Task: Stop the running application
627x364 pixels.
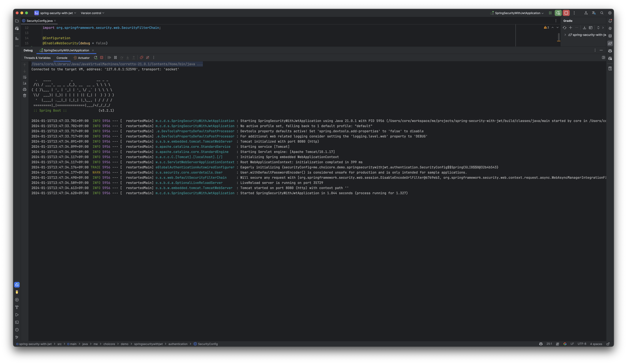Action: point(101,57)
